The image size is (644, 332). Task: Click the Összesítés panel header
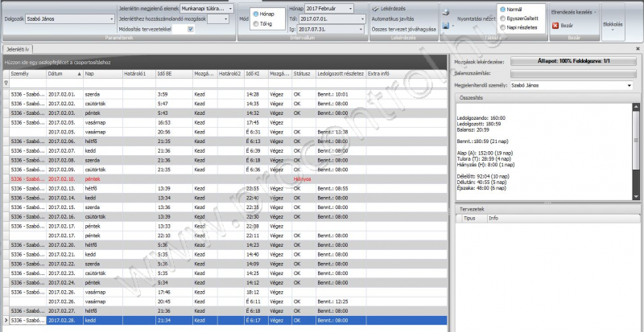click(x=548, y=98)
